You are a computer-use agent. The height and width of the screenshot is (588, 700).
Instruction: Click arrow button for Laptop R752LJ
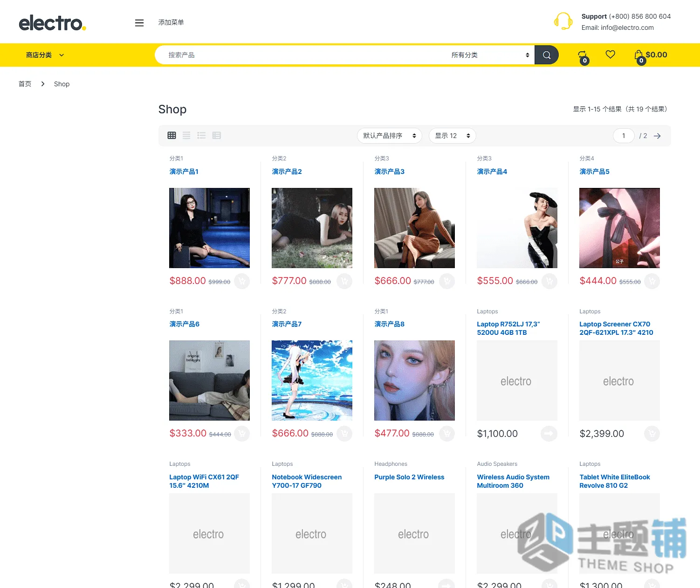click(x=549, y=434)
